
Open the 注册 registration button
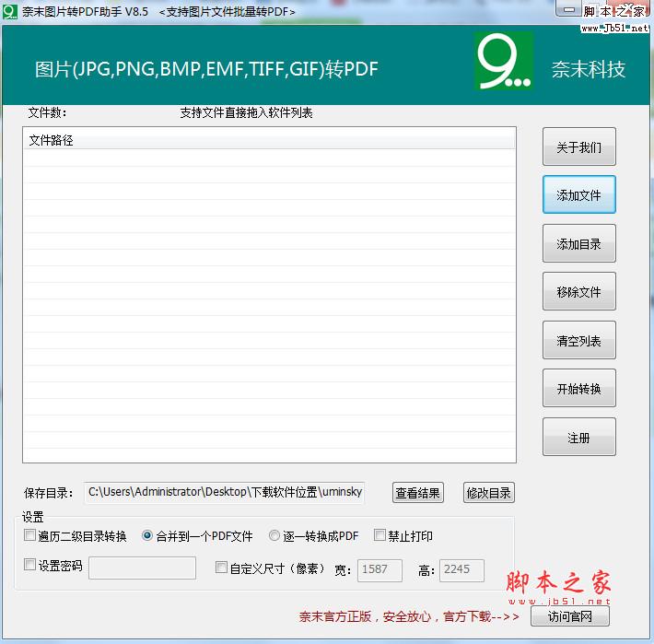coord(578,437)
